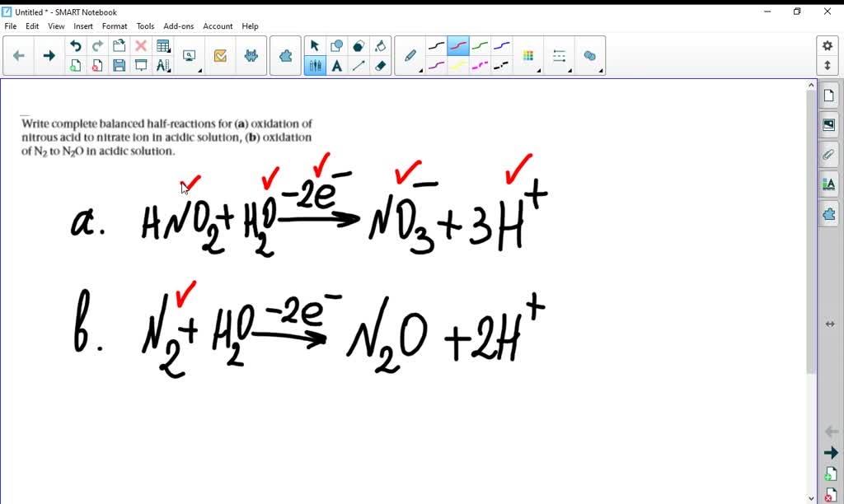Open the Gallery panel
Viewport: 844px width, 504px height.
[x=830, y=124]
